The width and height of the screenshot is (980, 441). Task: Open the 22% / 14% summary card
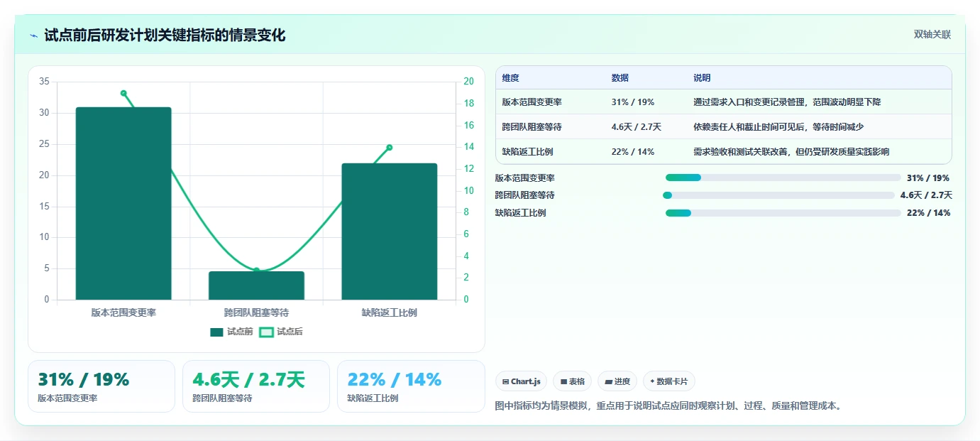click(x=411, y=386)
